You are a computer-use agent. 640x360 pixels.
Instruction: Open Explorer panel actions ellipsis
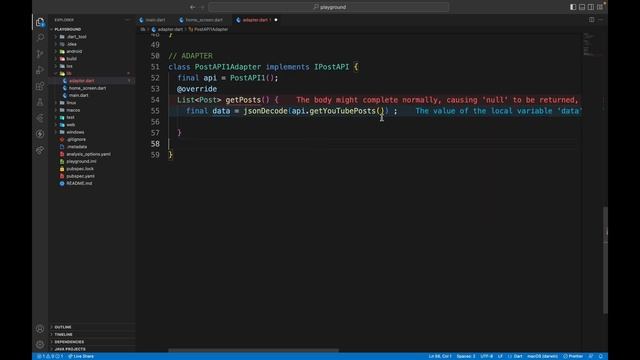tap(127, 20)
